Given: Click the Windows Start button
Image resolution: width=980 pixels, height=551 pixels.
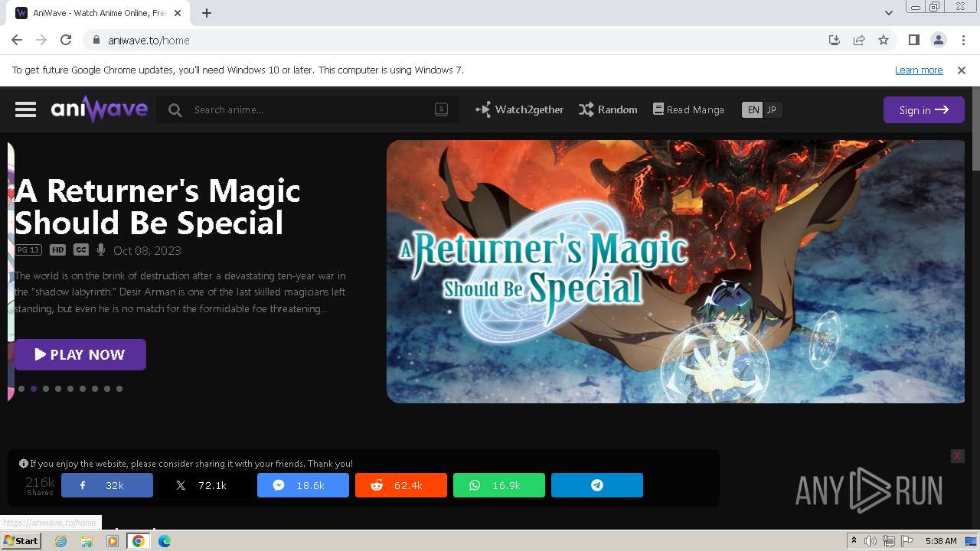Looking at the screenshot, I should click(21, 541).
